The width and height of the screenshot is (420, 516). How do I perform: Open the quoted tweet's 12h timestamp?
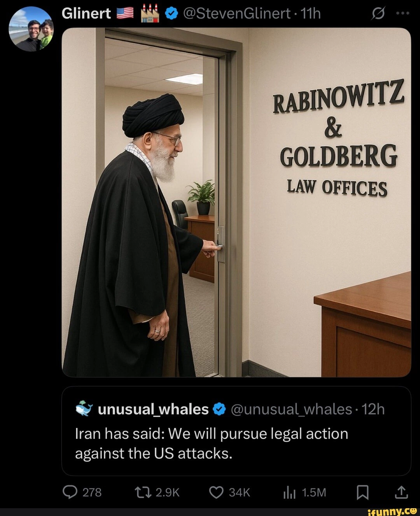(373, 409)
